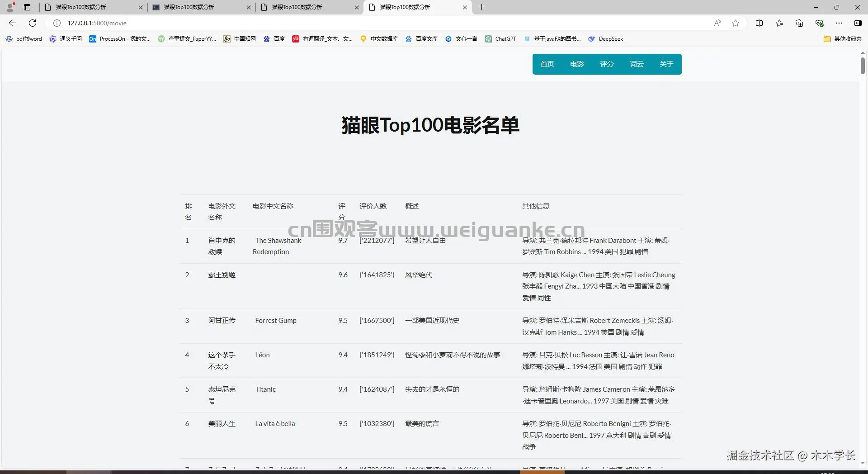The height and width of the screenshot is (474, 868).
Task: Click the 电影中文名称 column header
Action: (273, 206)
